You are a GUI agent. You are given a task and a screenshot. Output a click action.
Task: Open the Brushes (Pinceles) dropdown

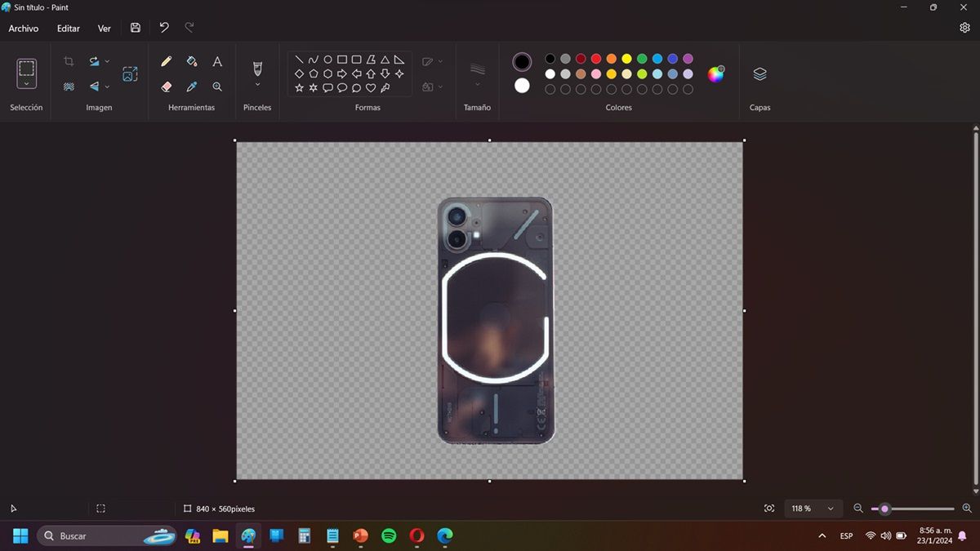257,84
